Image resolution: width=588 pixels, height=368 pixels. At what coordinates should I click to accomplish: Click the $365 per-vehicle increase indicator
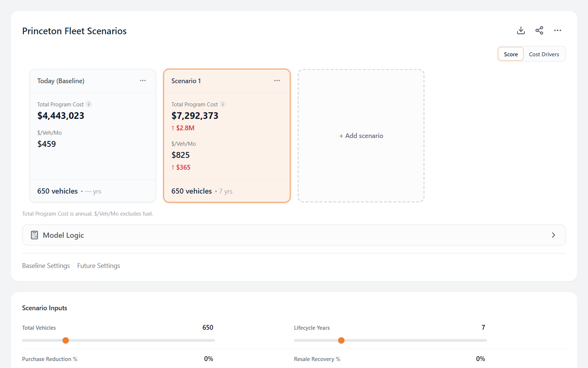click(x=181, y=167)
